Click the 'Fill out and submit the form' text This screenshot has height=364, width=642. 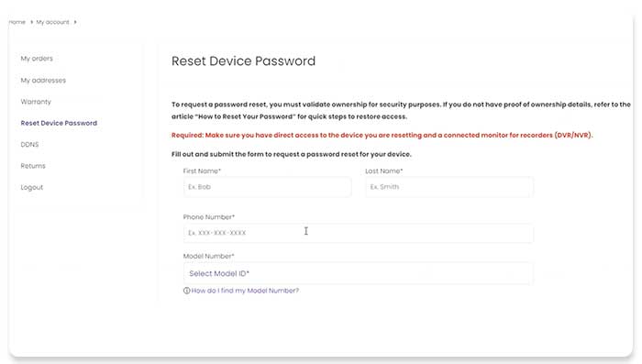[x=291, y=154]
